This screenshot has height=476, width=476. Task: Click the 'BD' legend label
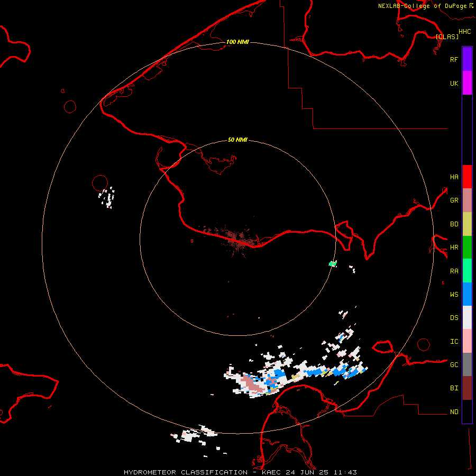tap(454, 224)
